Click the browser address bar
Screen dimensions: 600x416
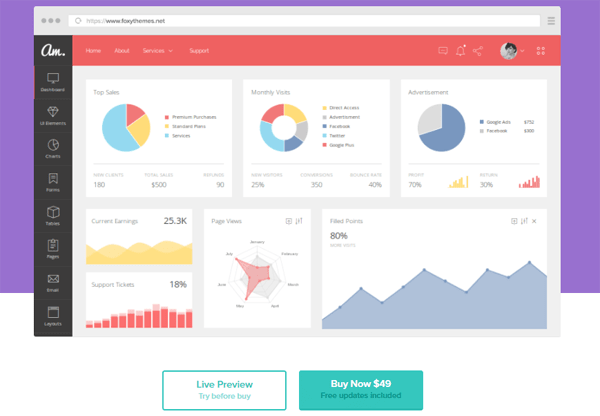[x=304, y=21]
